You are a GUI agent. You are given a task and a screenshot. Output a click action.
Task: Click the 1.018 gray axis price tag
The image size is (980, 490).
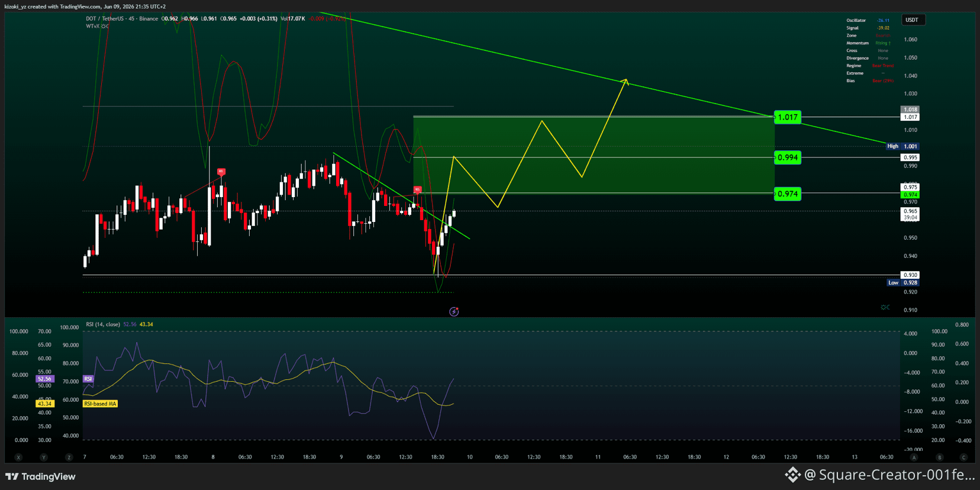[x=910, y=109]
